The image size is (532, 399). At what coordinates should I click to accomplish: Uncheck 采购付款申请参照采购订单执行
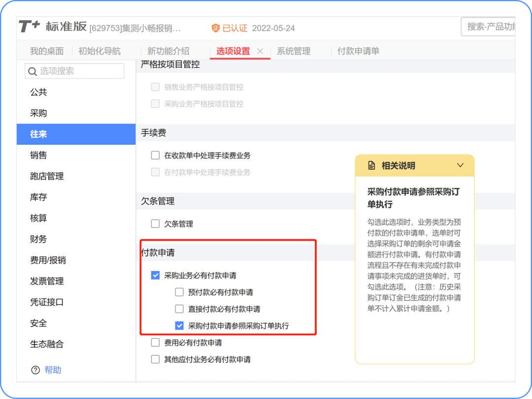179,326
